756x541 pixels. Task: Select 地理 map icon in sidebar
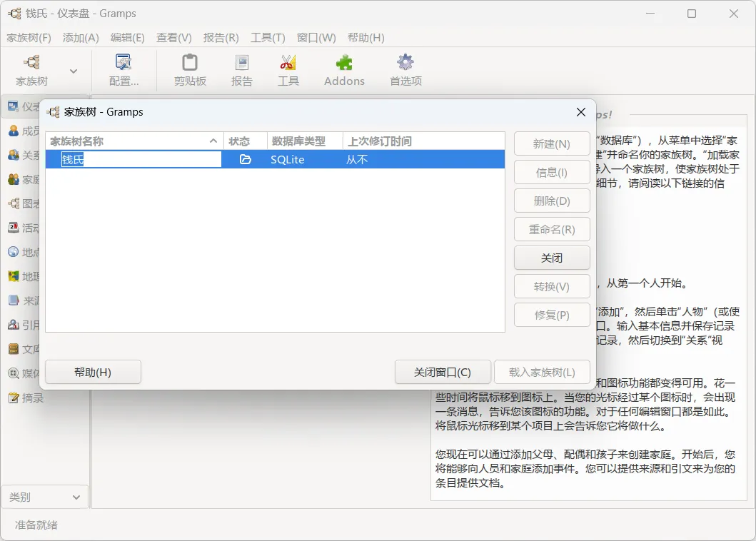[14, 276]
